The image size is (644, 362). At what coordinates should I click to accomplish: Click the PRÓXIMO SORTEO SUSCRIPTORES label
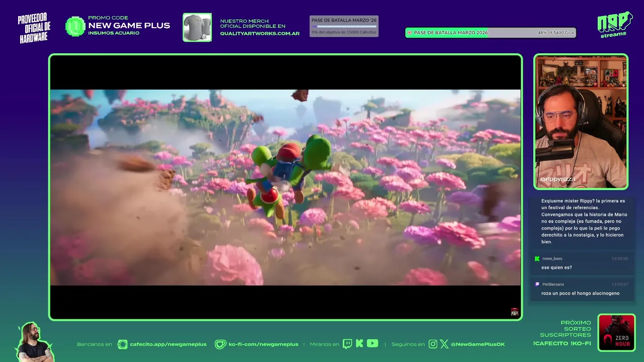click(x=566, y=329)
